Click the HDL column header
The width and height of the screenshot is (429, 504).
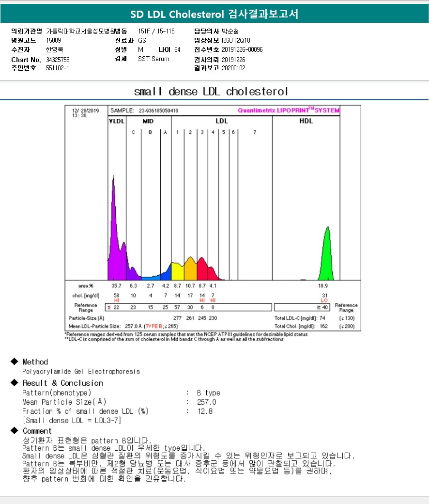[x=306, y=121]
